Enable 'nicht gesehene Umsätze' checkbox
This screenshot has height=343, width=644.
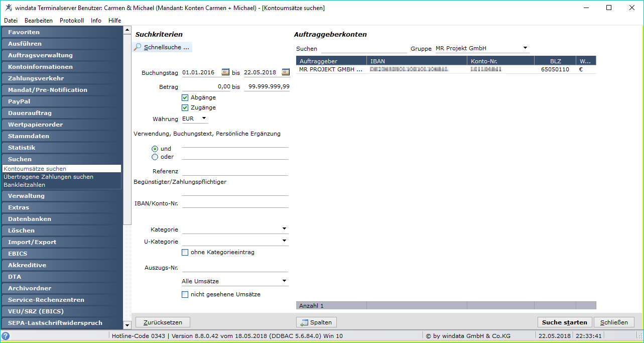point(185,294)
